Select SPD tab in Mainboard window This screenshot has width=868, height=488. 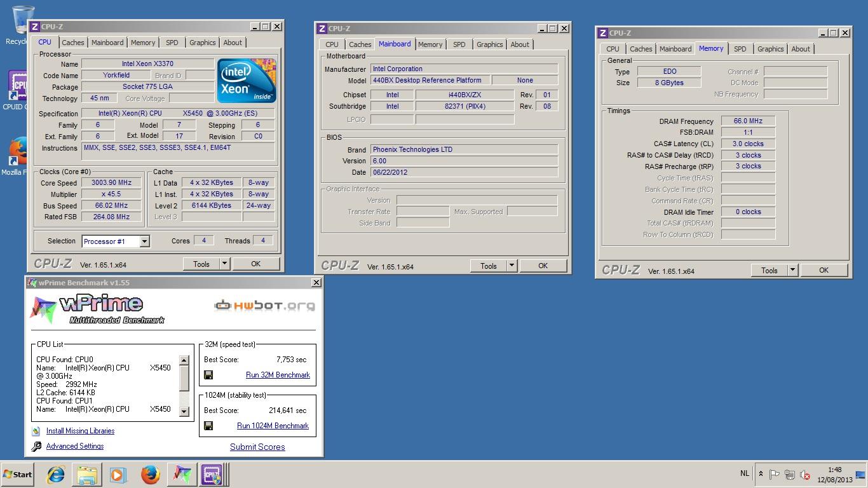click(x=459, y=44)
